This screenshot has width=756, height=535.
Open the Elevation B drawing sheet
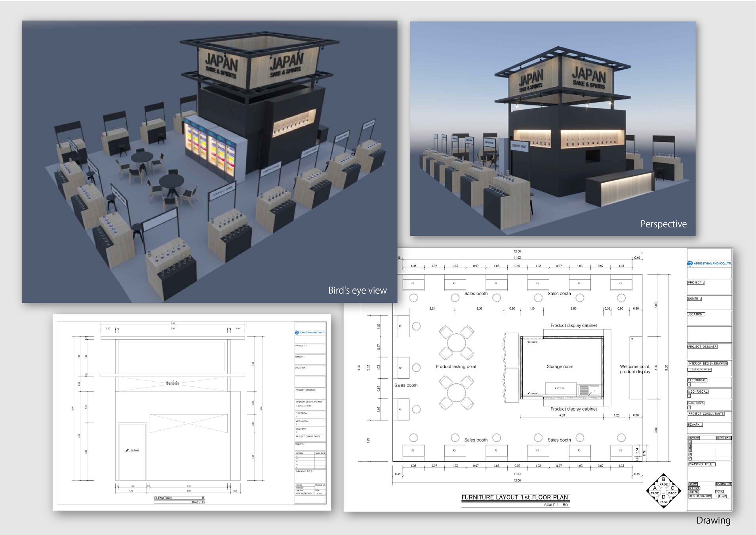192,412
